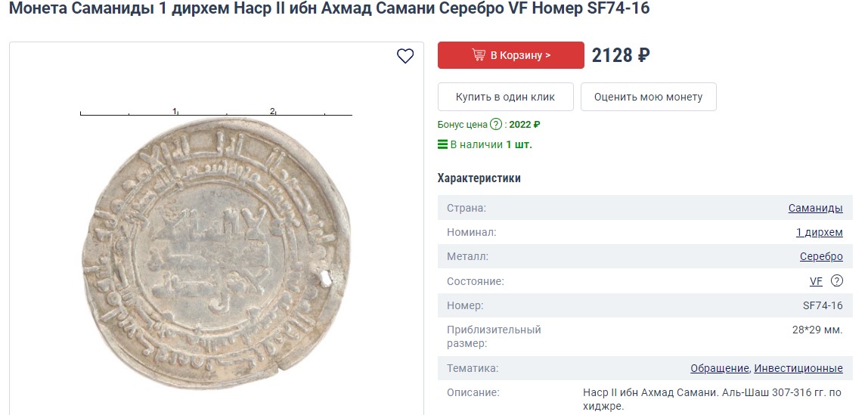Viewport: 868px width, 415px height.
Task: Click the scale ruler above the coin
Action: [216, 113]
